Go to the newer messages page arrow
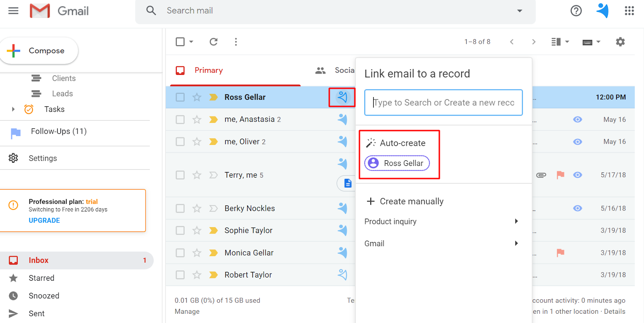Viewport: 644px width, 323px height. [512, 41]
